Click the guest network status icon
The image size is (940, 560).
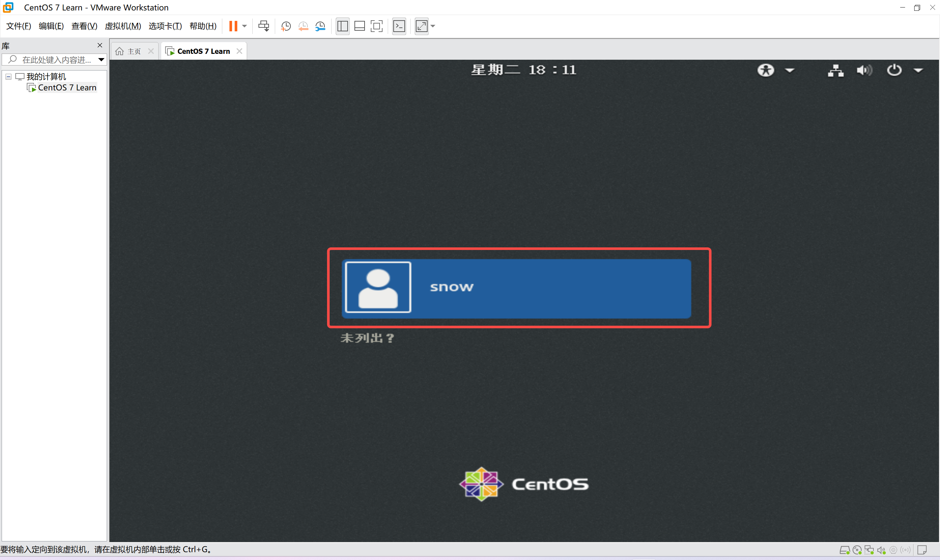(x=836, y=70)
